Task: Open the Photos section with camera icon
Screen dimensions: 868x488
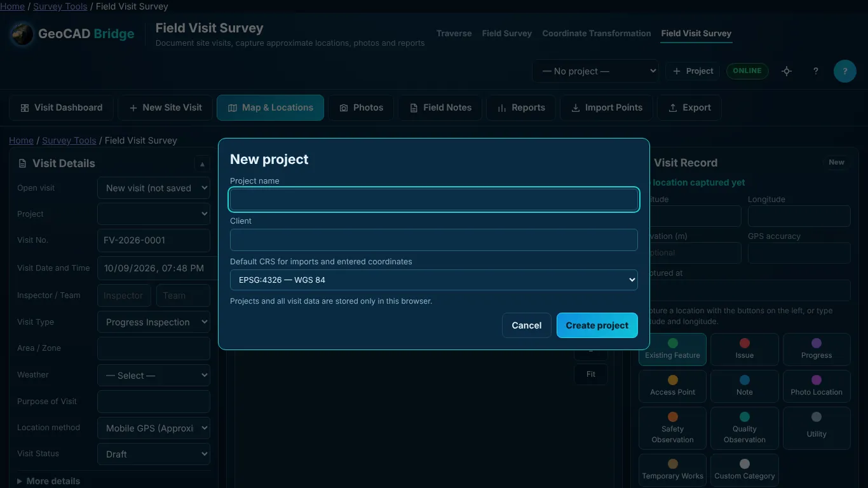Action: 361,108
